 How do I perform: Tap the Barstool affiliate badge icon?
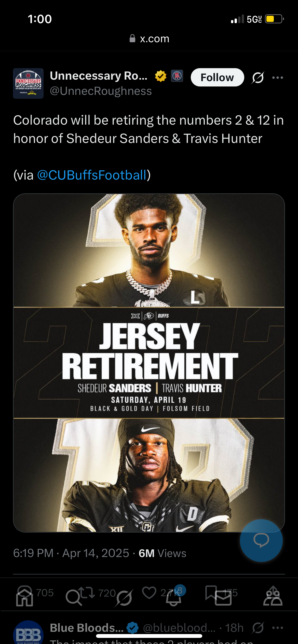[177, 76]
